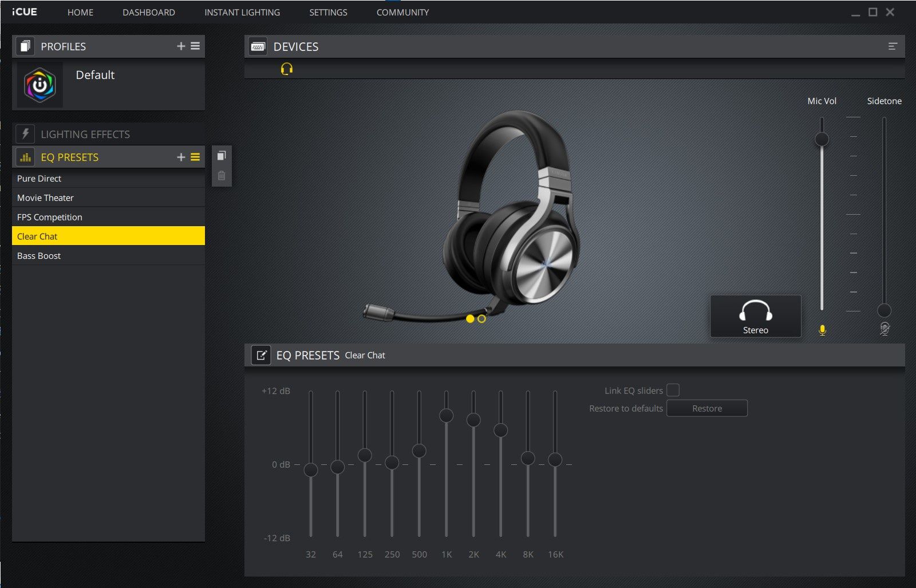Click the 16K EQ slider handle
Screen dimensions: 916x588
click(555, 459)
